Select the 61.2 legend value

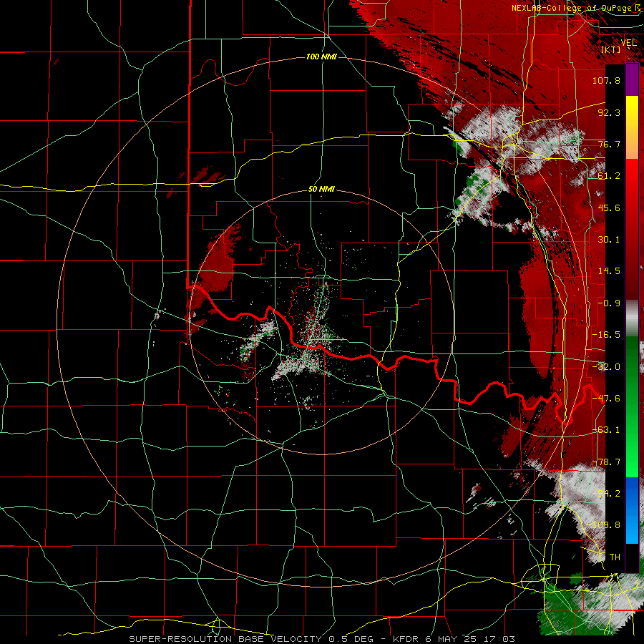(609, 176)
